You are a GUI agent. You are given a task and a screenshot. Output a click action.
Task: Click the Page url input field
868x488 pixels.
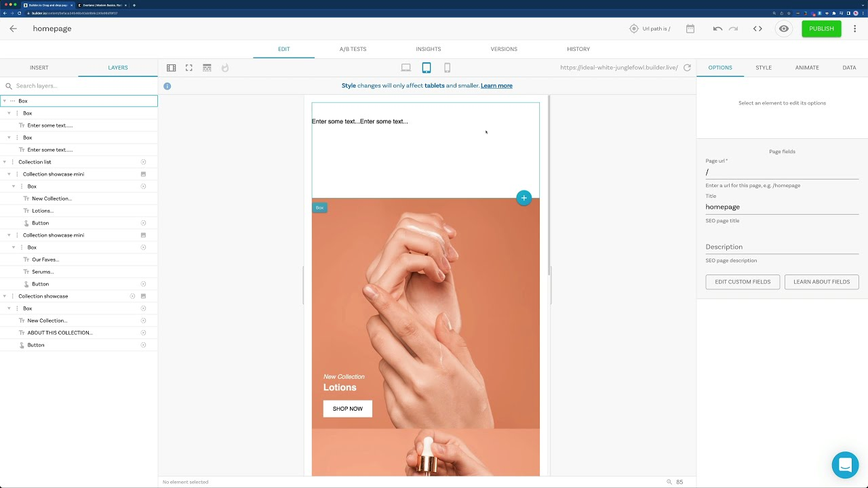coord(782,172)
